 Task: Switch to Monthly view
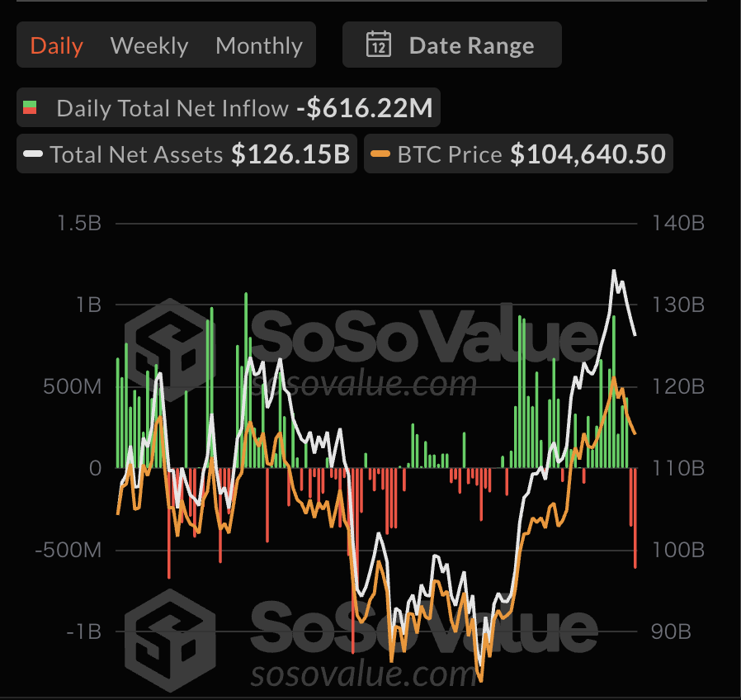click(x=259, y=45)
